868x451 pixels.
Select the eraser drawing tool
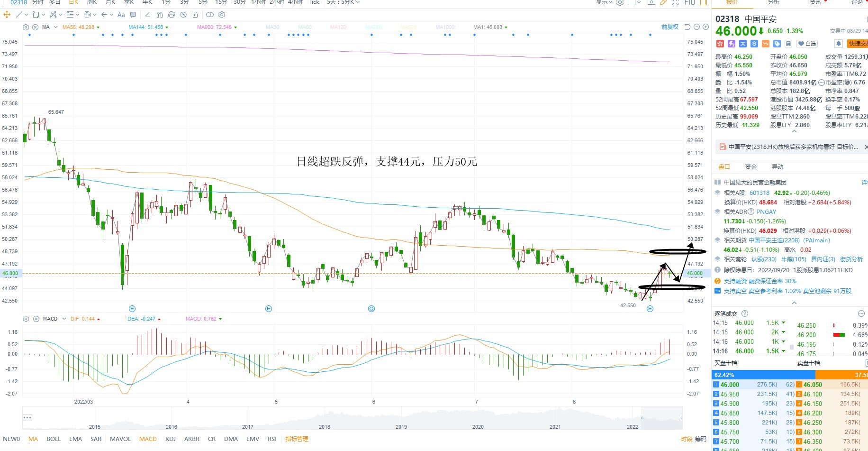tap(148, 15)
